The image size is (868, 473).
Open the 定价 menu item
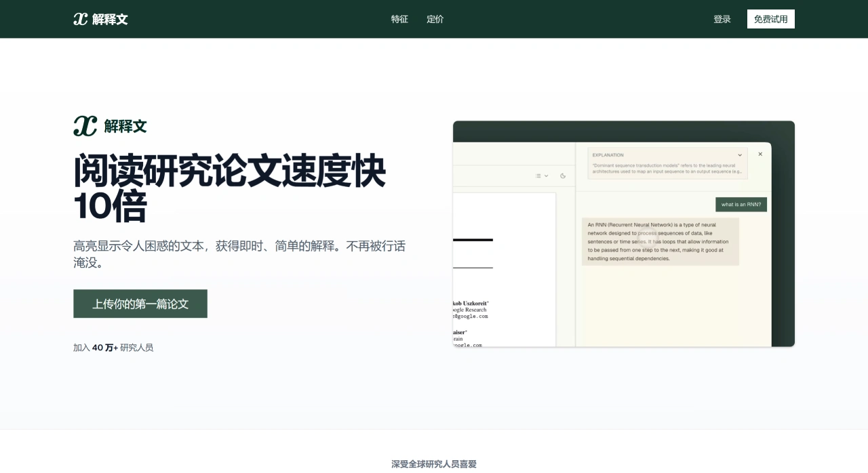click(x=435, y=19)
